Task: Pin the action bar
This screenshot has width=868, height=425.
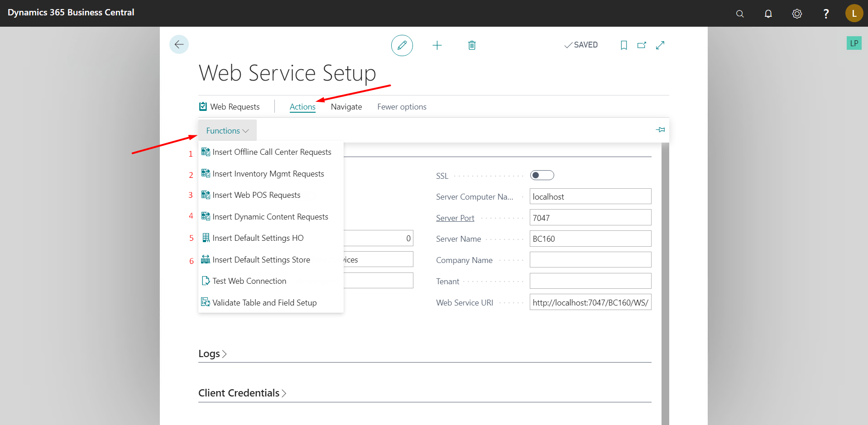Action: coord(661,130)
